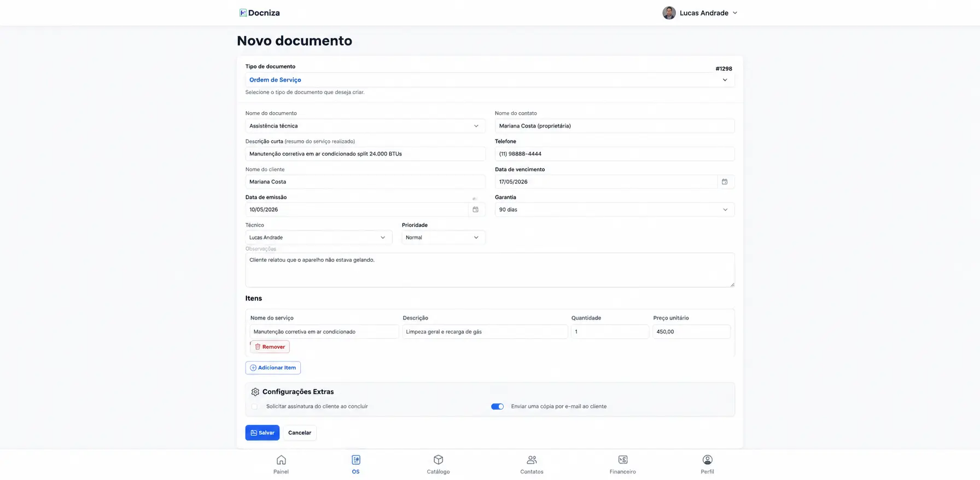Click Lucas Andrade's avatar picture

click(x=669, y=13)
